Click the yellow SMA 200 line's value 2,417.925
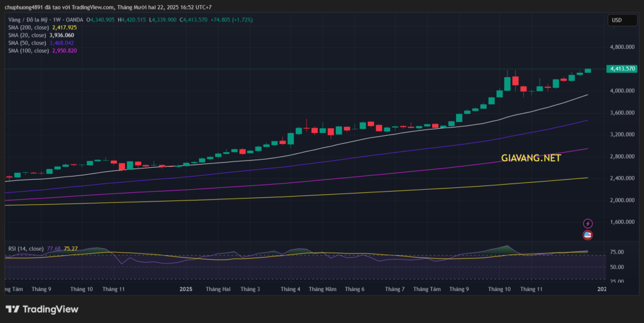644x323 pixels. click(64, 28)
